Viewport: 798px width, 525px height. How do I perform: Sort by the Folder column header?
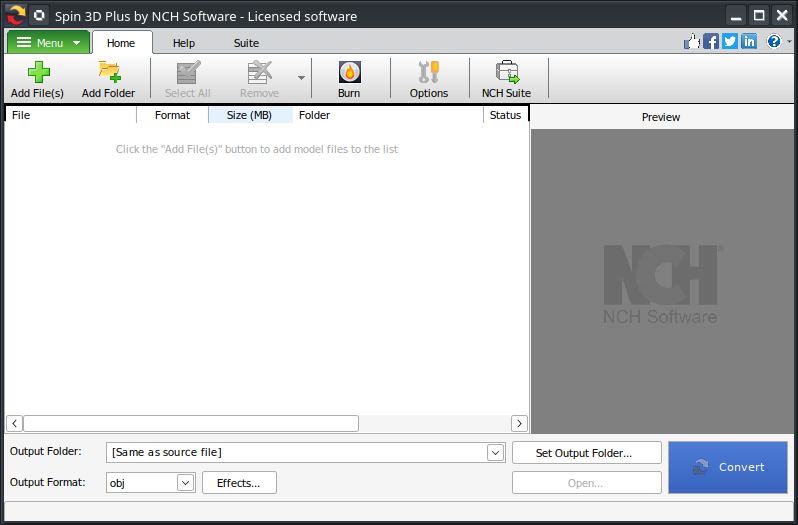tap(388, 115)
